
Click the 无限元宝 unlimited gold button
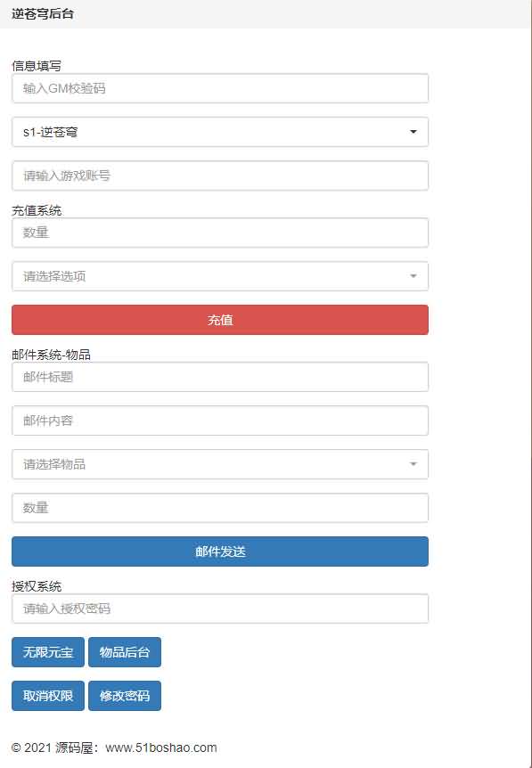coord(46,652)
